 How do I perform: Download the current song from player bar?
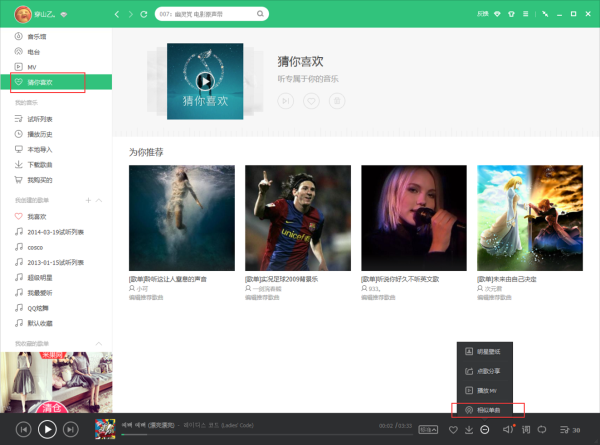point(468,430)
